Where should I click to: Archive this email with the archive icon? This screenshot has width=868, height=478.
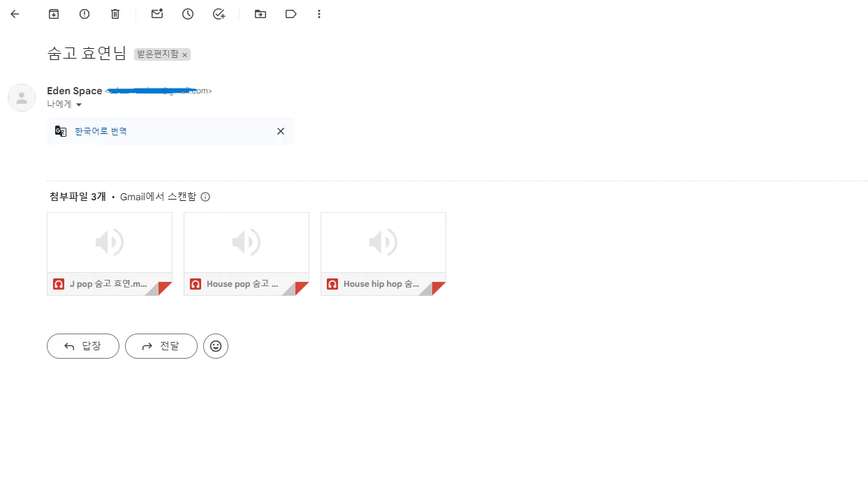coord(54,14)
